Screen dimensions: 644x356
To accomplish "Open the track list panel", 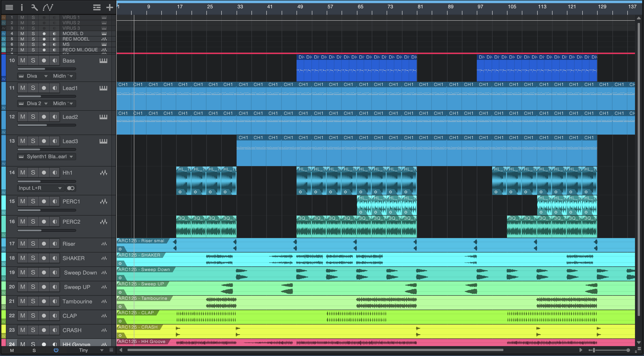I will [9, 7].
